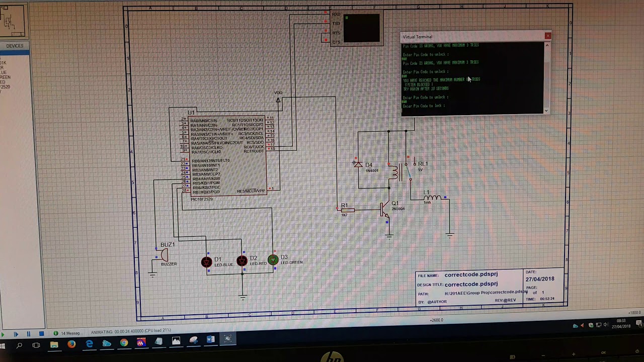Viewport: 644px width, 362px height.
Task: Switch to Microsoft Word on the taskbar
Action: [210, 340]
